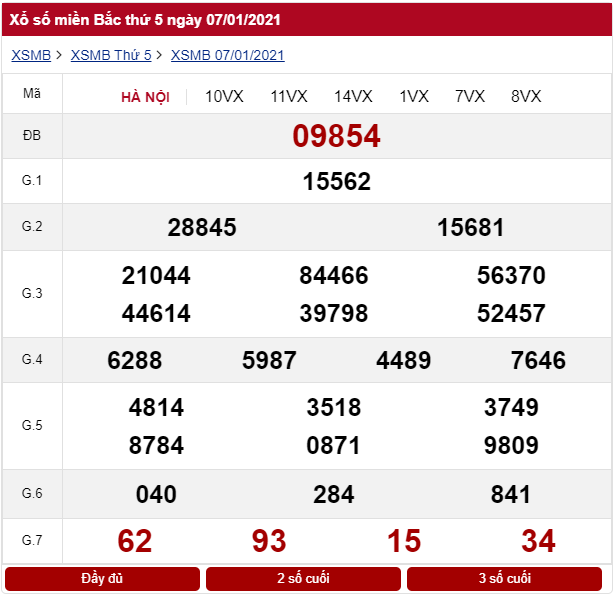The width and height of the screenshot is (613, 596).
Task: Click the G.1 row label
Action: [32, 181]
